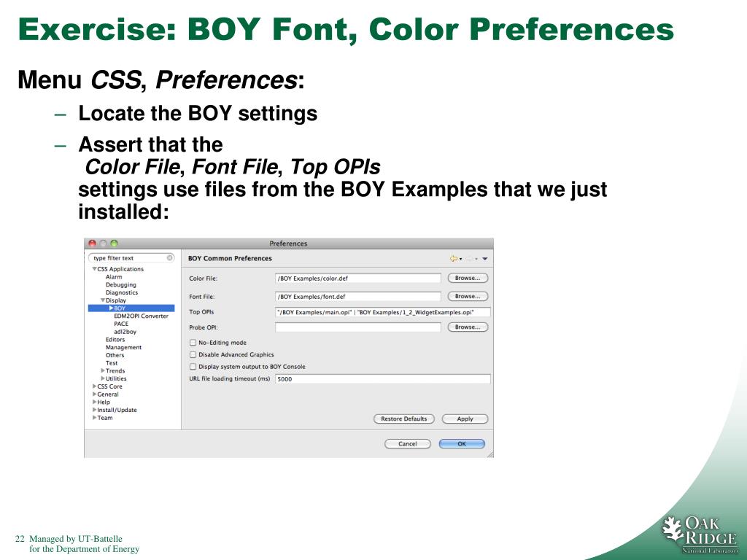Open the view menu triangle in Preferences header
Image resolution: width=747 pixels, height=560 pixels.
point(484,259)
